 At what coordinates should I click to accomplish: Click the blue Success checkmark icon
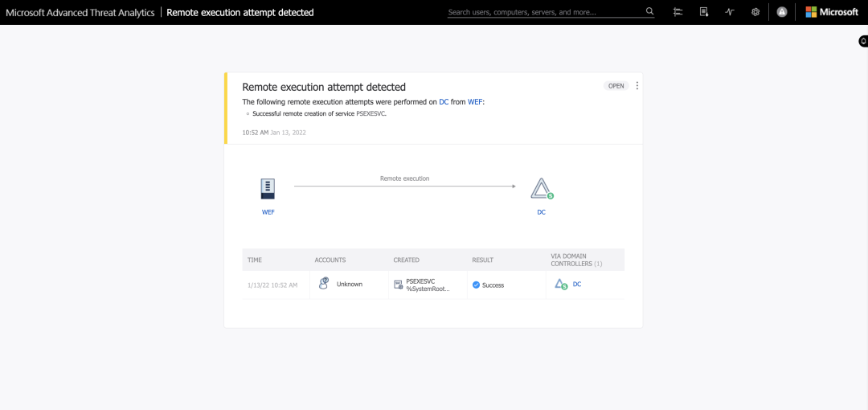[476, 285]
